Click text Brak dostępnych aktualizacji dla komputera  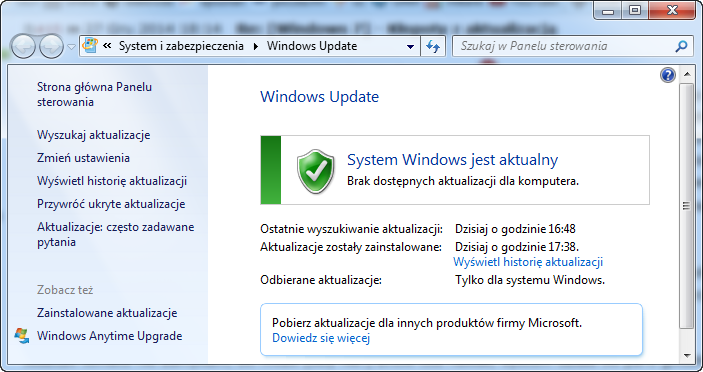(463, 181)
